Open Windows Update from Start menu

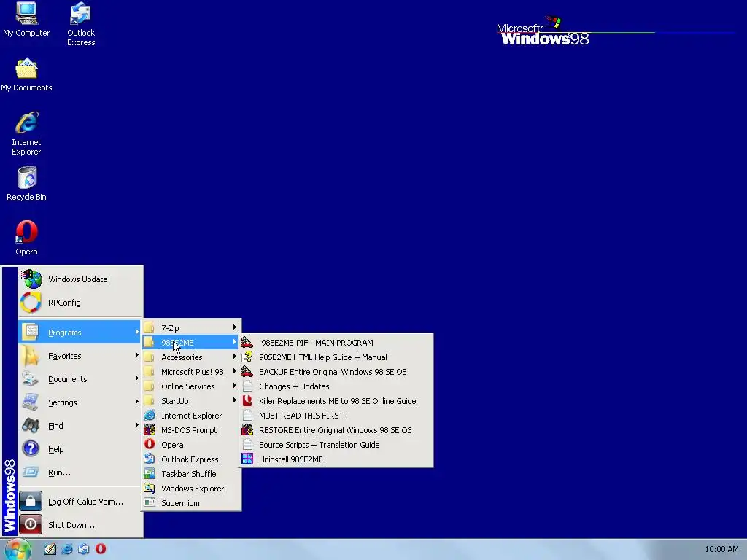pyautogui.click(x=80, y=279)
